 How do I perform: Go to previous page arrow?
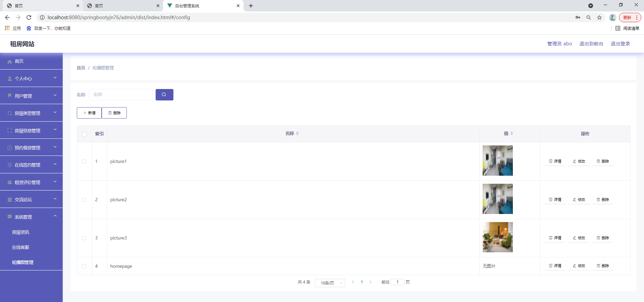pos(353,282)
